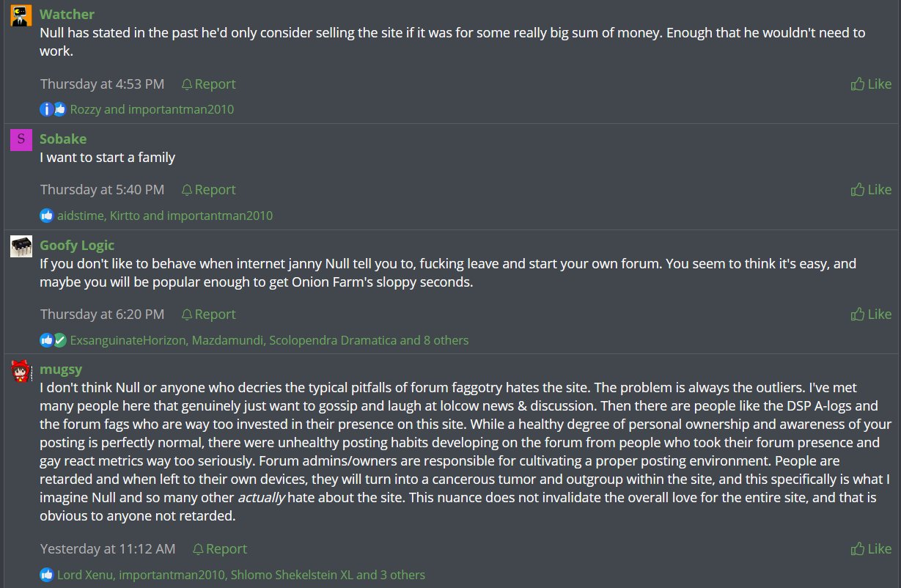Like Goofy Logic's post

pos(871,315)
